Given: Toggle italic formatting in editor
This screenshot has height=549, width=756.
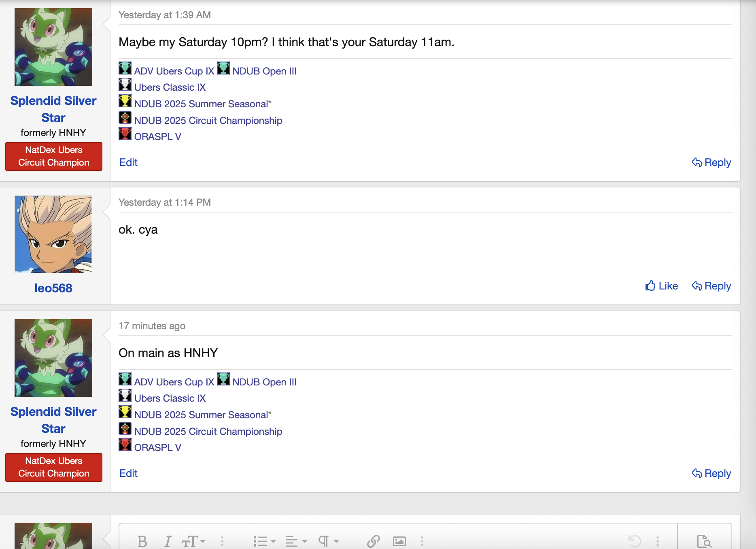Looking at the screenshot, I should 168,541.
